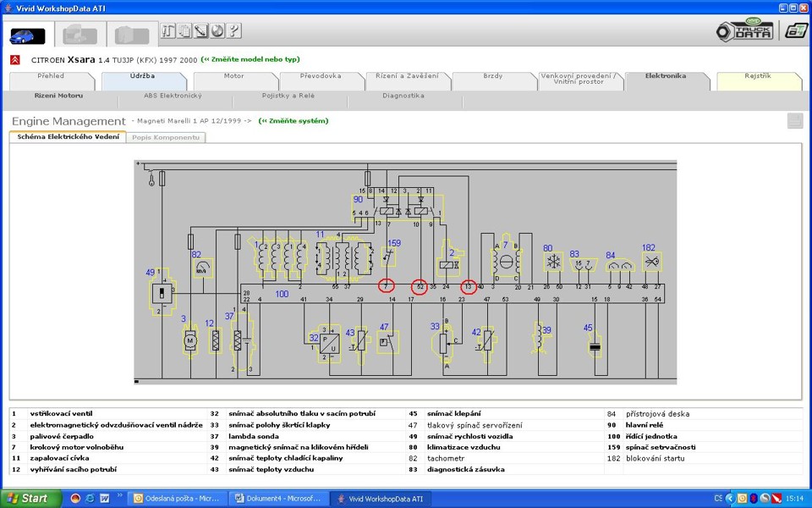Viewport: 812px width, 508px height.
Task: Switch to Popis Komponentu tab
Action: [166, 137]
